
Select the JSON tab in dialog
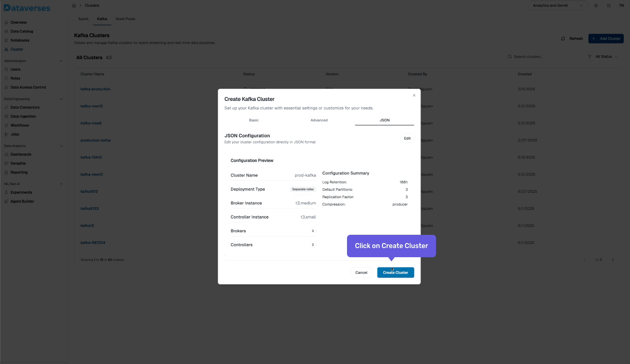(384, 120)
